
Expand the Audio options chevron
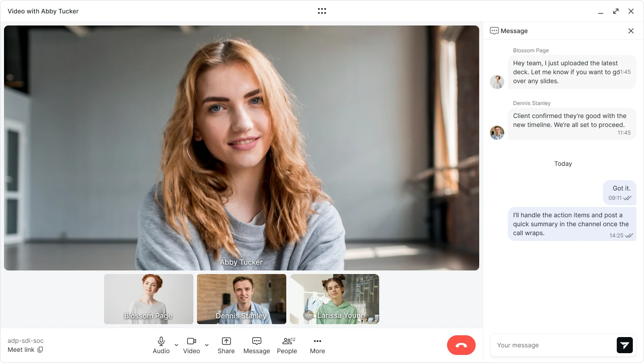(x=176, y=345)
